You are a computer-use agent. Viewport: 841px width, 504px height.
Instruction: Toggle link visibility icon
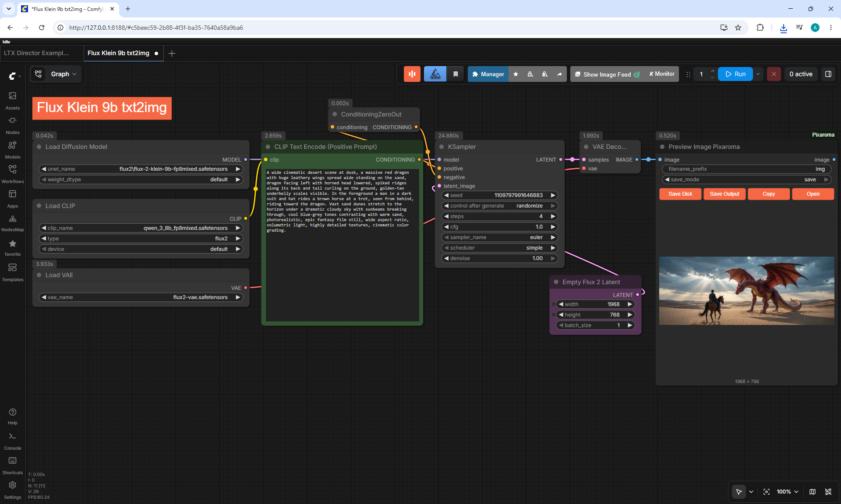point(828,492)
